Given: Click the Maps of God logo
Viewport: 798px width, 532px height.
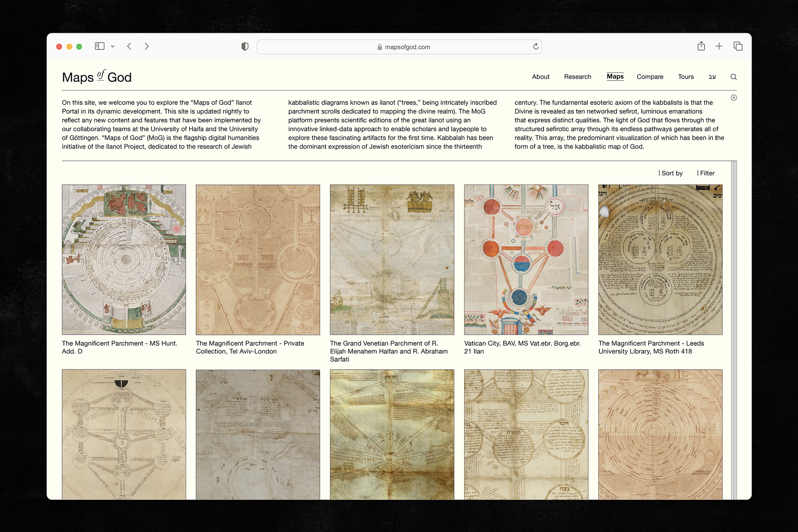Looking at the screenshot, I should [x=97, y=77].
